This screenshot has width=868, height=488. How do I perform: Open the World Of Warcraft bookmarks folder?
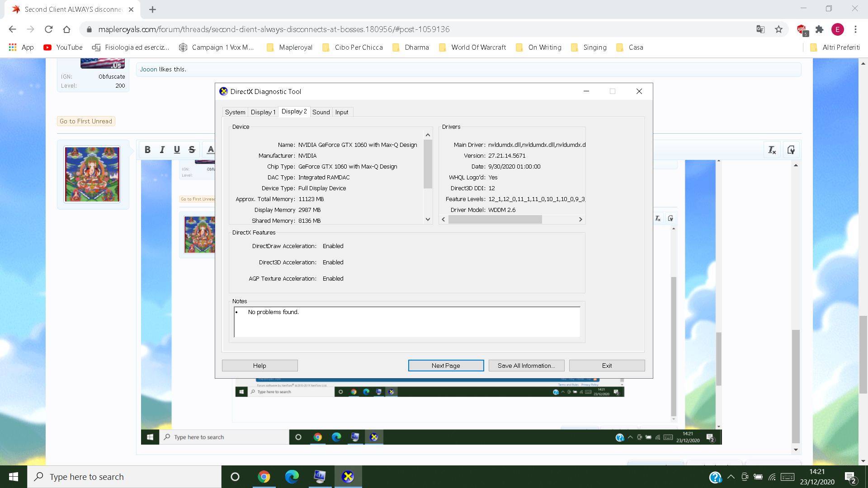472,47
